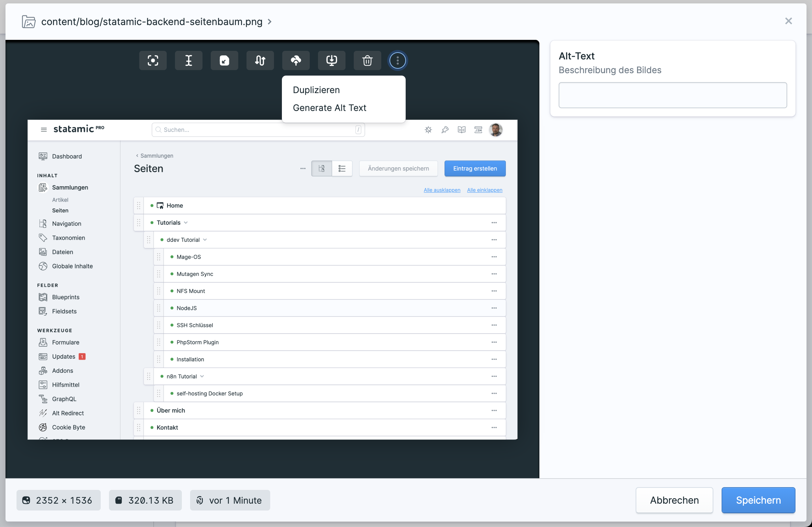Select the tree-view layout toggle

coord(321,169)
